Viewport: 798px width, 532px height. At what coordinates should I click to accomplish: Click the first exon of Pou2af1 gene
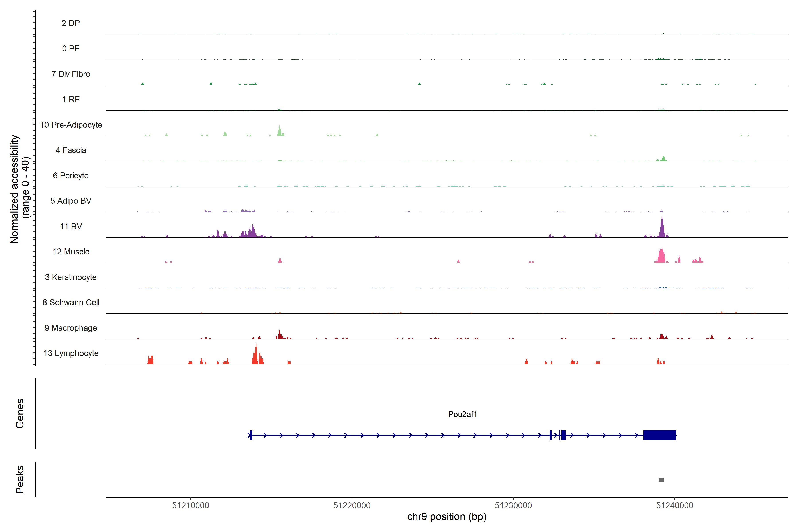pyautogui.click(x=251, y=435)
